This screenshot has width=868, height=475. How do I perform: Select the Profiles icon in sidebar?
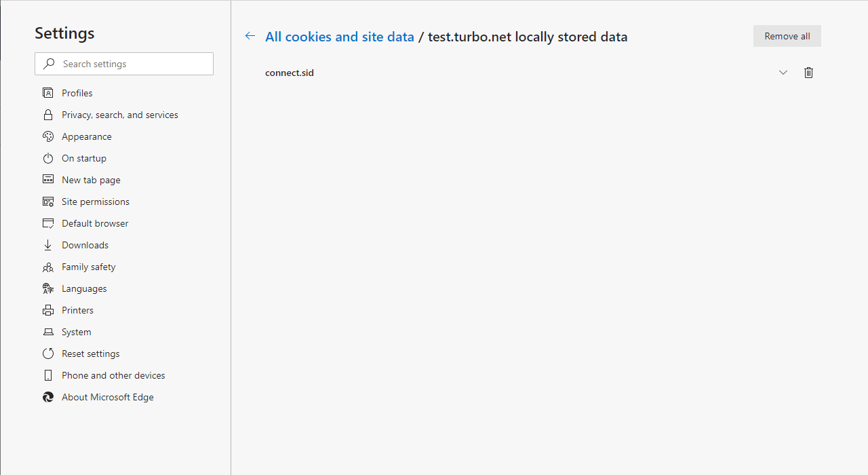pos(47,93)
